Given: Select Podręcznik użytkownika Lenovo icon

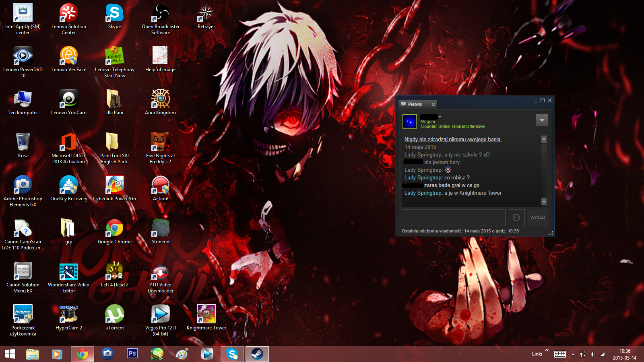Looking at the screenshot, I should click(23, 321).
